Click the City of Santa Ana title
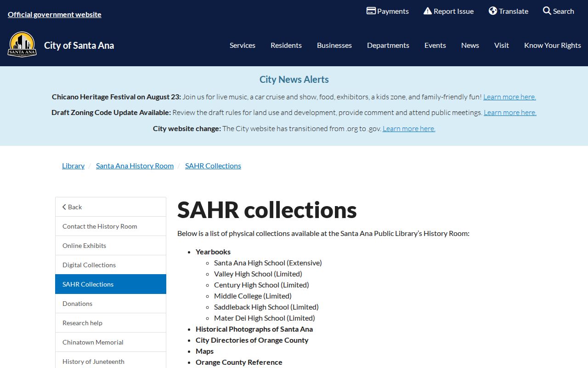The height and width of the screenshot is (368, 588). pyautogui.click(x=79, y=45)
